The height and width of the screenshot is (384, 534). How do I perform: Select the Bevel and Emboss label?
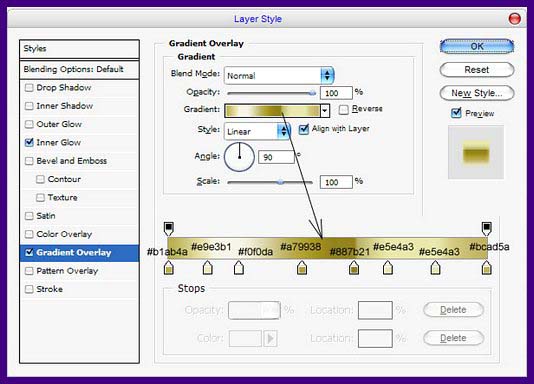pos(72,161)
